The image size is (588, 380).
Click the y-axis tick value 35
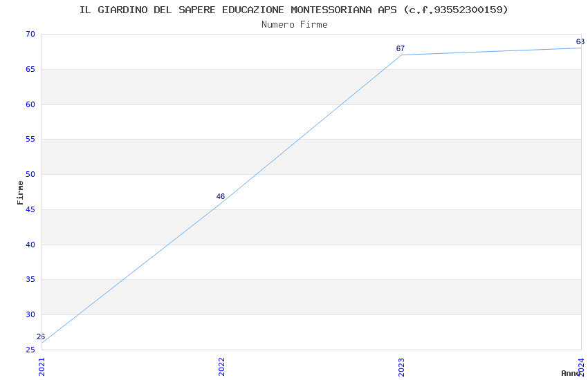pos(30,280)
